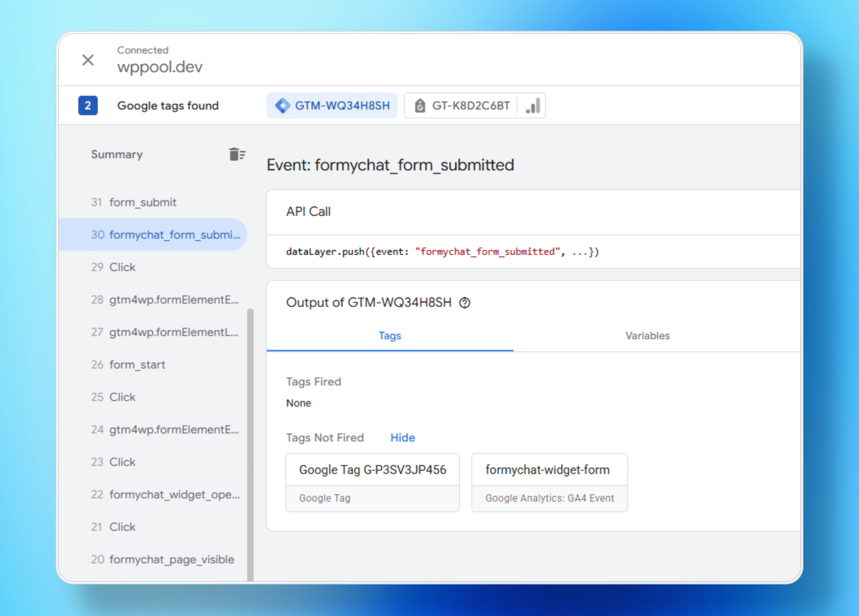Viewport: 859px width, 616px height.
Task: Open the Google Tag G-P3SV3JP456 card
Action: (373, 482)
